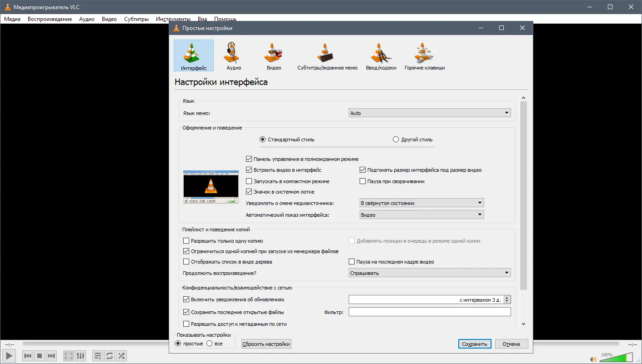This screenshot has width=642, height=364.
Task: Click the Сохранить button
Action: pos(474,344)
